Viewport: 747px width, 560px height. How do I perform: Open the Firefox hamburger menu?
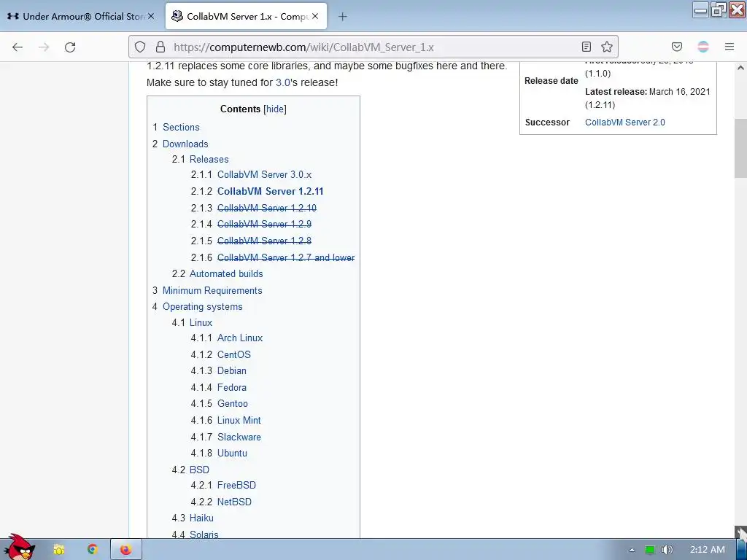[x=729, y=47]
